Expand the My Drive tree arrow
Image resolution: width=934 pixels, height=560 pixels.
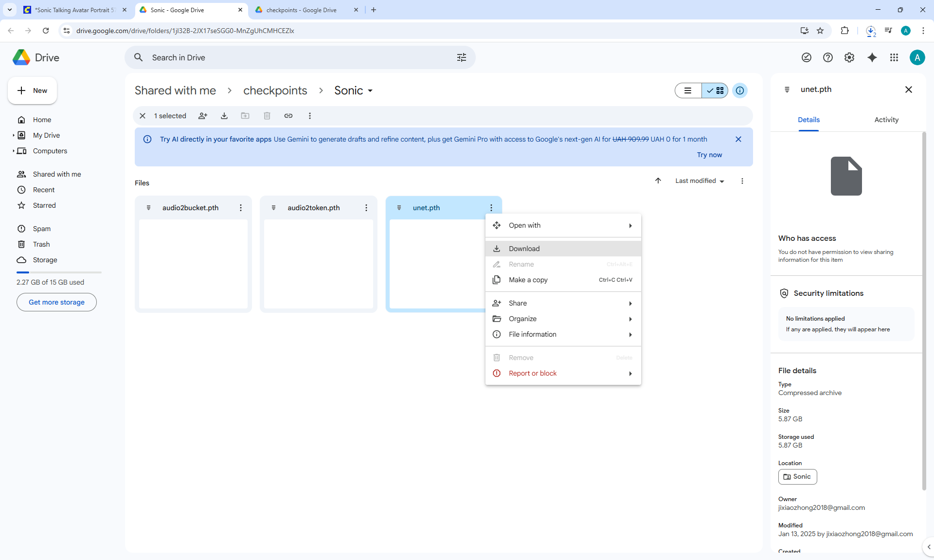click(x=13, y=135)
